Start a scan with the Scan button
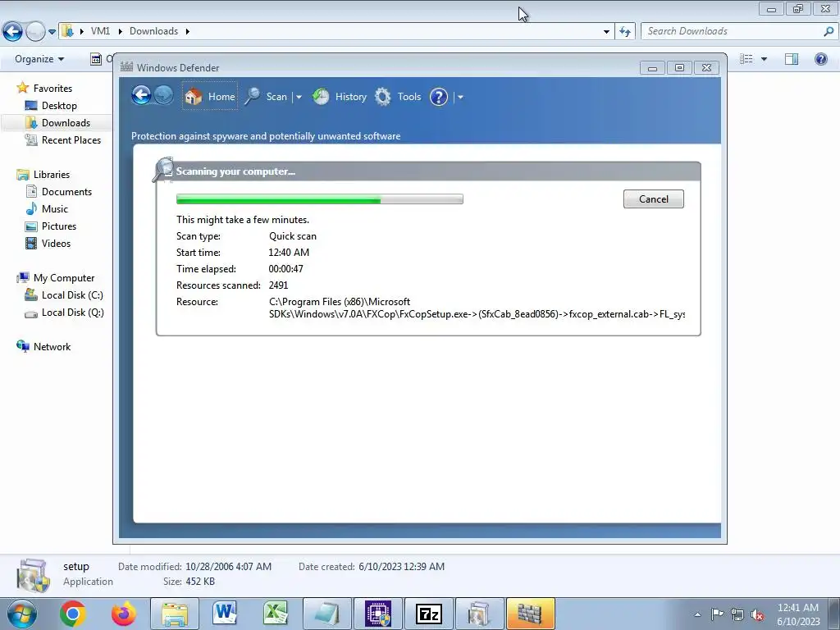Screen dimensions: 840x630 click(x=267, y=97)
